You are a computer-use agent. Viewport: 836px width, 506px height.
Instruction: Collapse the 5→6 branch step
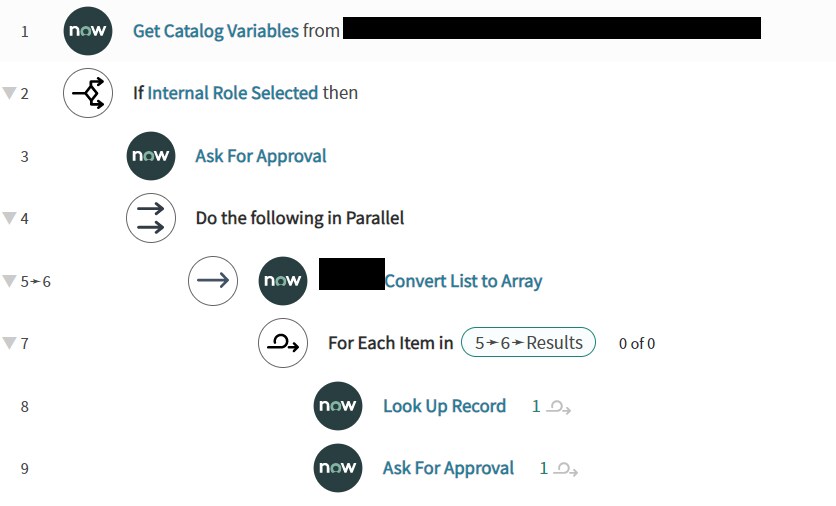coord(9,280)
